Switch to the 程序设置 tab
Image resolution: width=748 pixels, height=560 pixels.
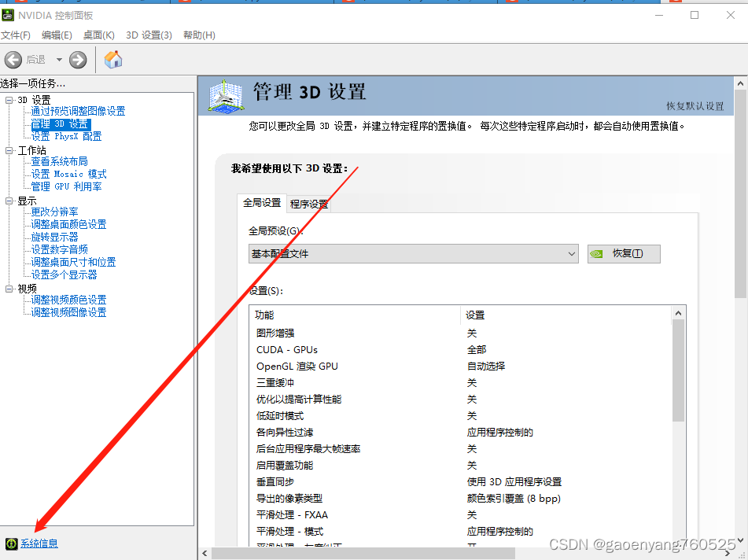click(308, 204)
